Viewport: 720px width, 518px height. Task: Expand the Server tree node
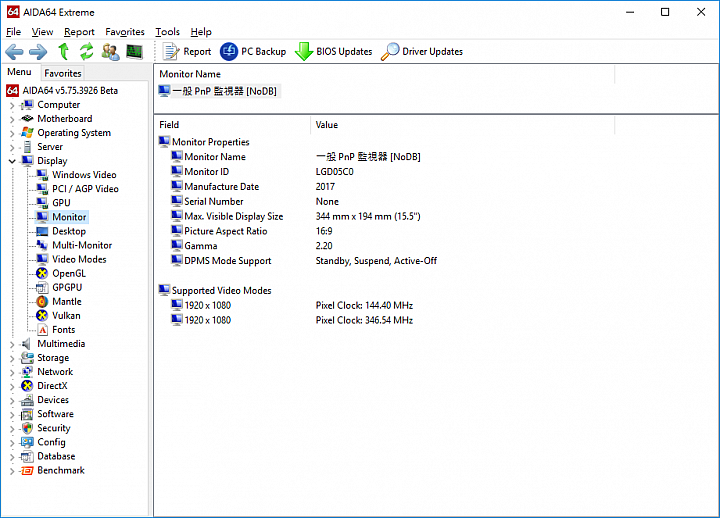(x=12, y=147)
